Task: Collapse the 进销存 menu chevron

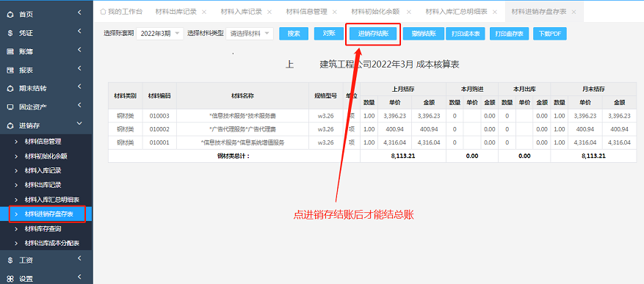Action: [79, 123]
